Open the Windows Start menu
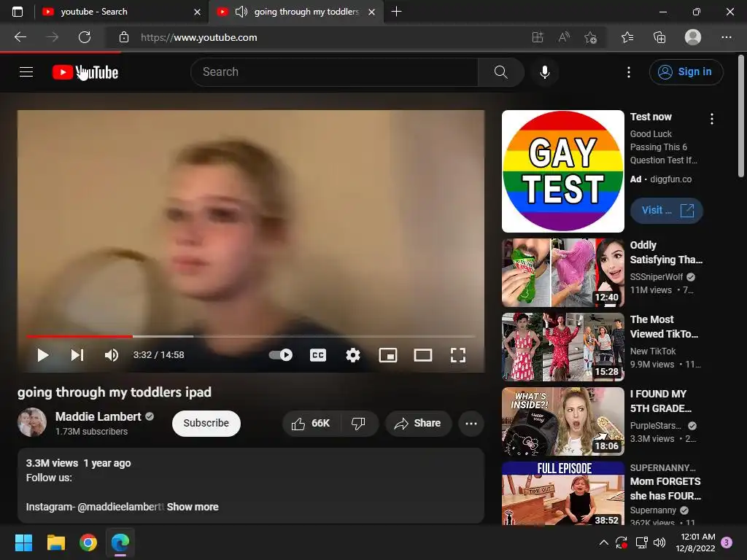Viewport: 747px width, 560px height. 23,542
